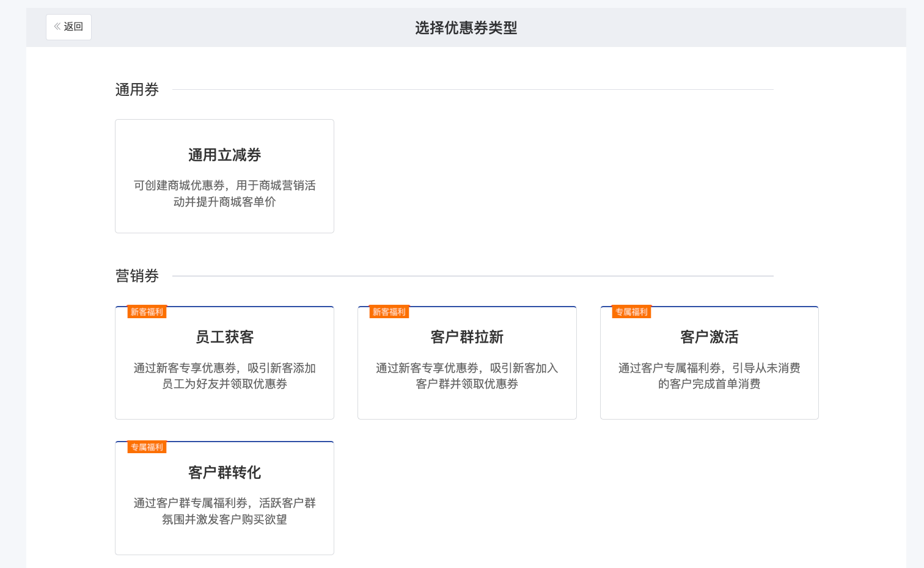Viewport: 924px width, 568px height.
Task: Click description 引导从未消费的客户完成首单
Action: click(x=710, y=376)
